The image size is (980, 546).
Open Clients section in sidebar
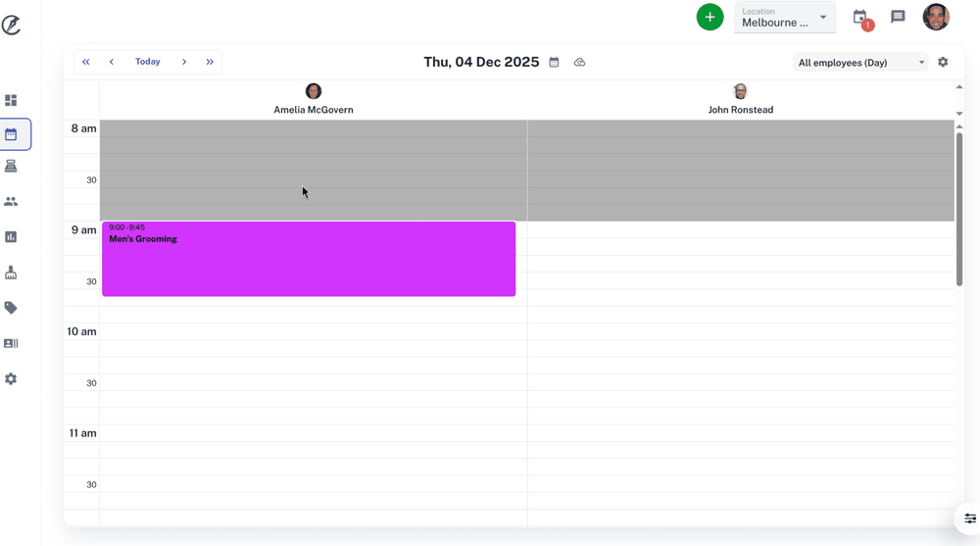11,202
